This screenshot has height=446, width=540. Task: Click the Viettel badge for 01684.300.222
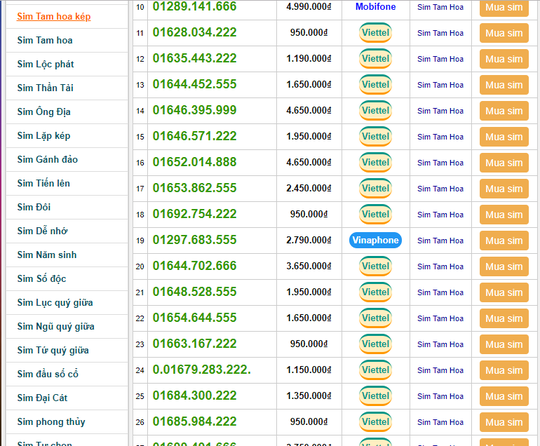pos(375,396)
